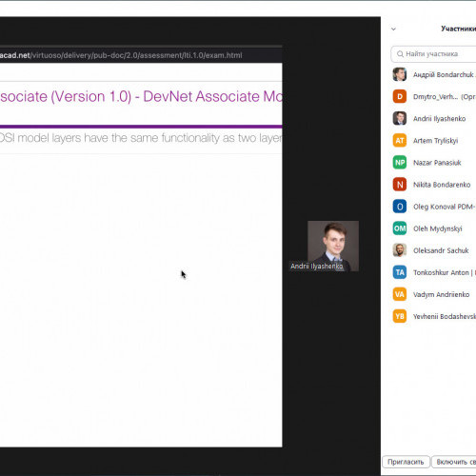The image size is (476, 476).
Task: Select participant name Андрій Bondarchuk
Action: 444,74
